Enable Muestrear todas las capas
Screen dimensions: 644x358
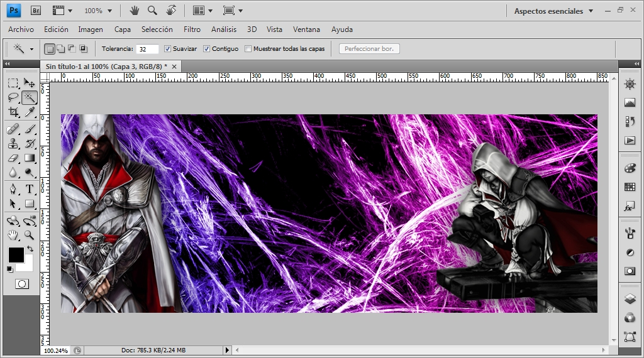(248, 49)
